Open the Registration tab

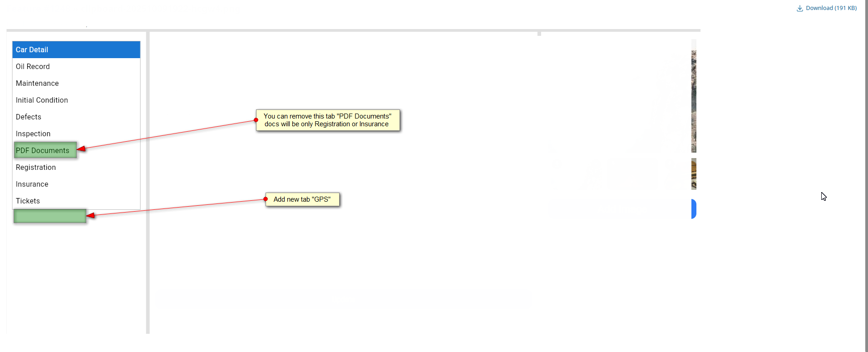[x=36, y=167]
